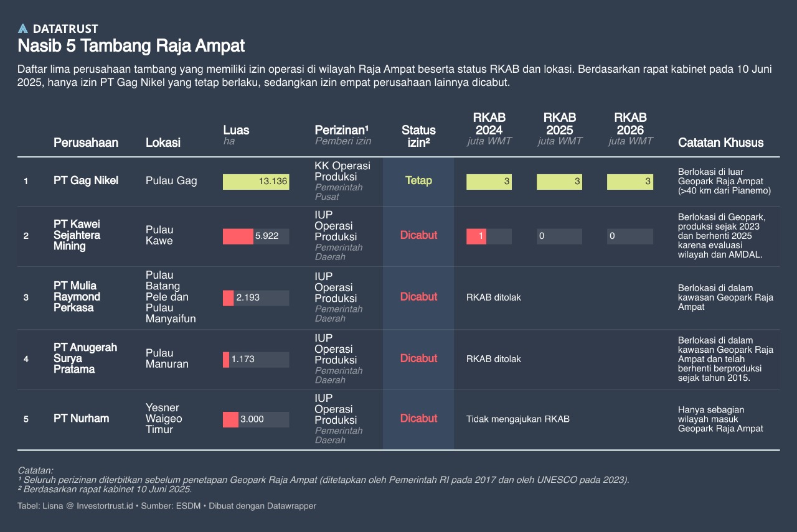Image resolution: width=797 pixels, height=532 pixels.
Task: Select the PT Gag Nikel row name
Action: tap(86, 181)
